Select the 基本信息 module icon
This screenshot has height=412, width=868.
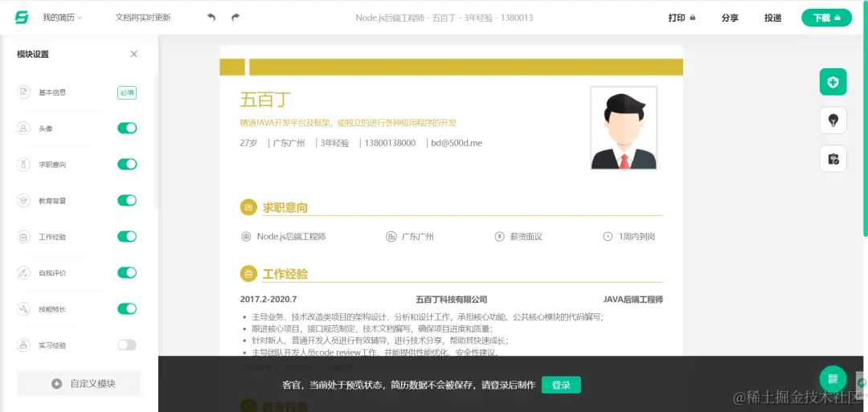(x=23, y=92)
